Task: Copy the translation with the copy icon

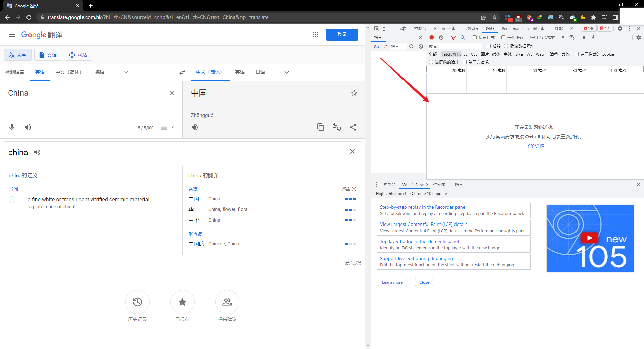Action: click(x=320, y=127)
